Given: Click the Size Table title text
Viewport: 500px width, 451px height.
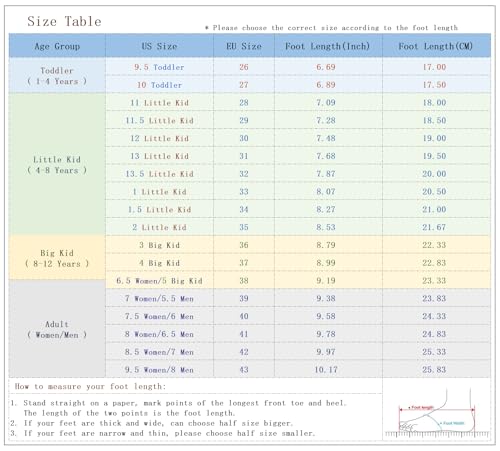Looking at the screenshot, I should pos(64,21).
